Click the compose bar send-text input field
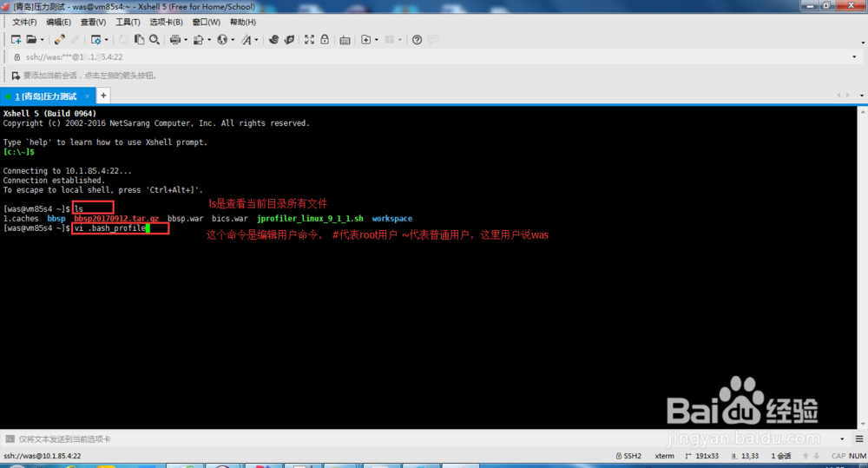This screenshot has height=468, width=868. tap(426, 439)
